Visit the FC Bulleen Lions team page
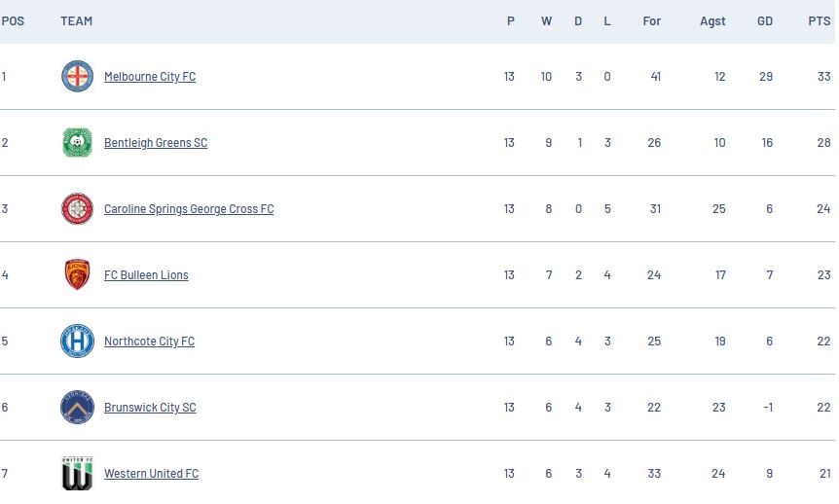 146,275
